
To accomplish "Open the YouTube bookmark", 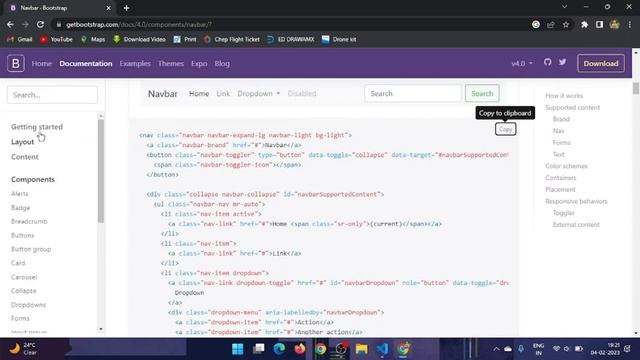I will point(56,39).
